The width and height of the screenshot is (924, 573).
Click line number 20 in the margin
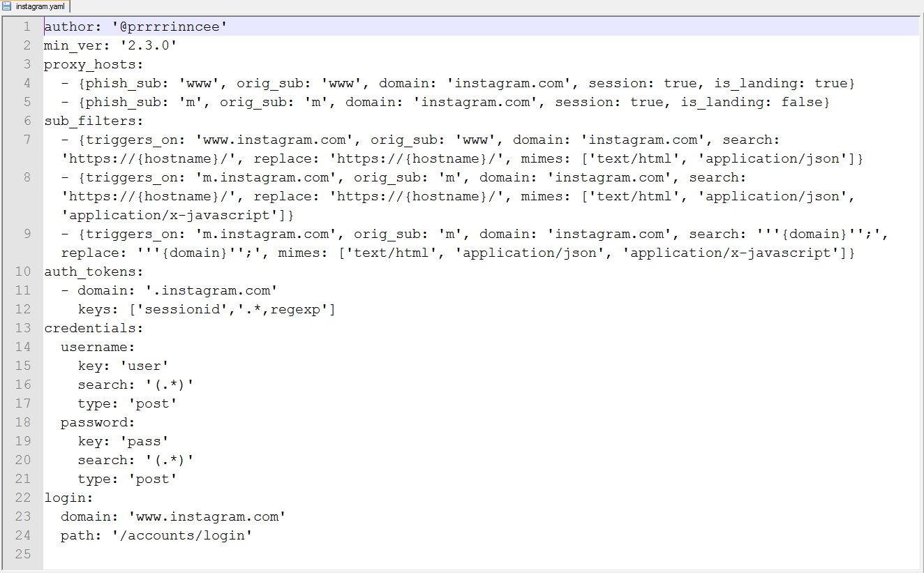tap(22, 460)
